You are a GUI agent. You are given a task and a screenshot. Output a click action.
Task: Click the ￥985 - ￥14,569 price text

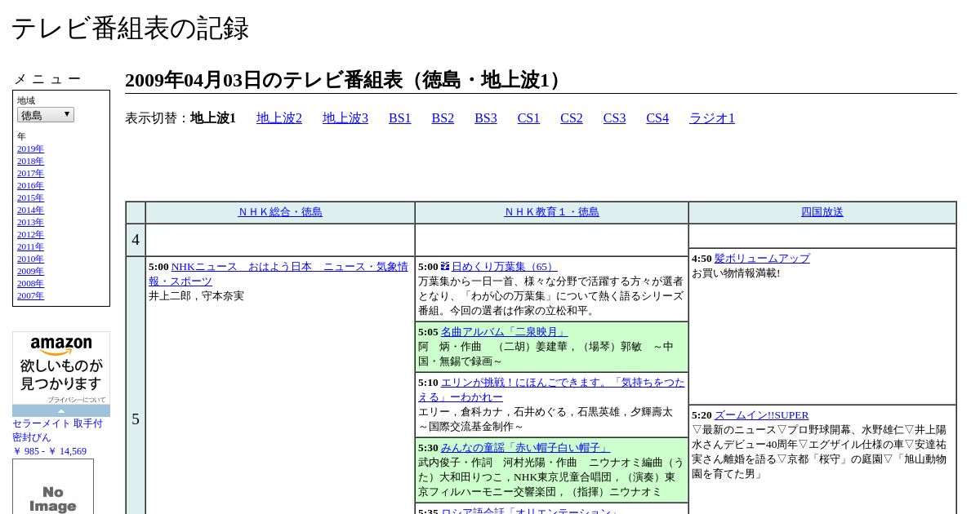click(x=49, y=451)
